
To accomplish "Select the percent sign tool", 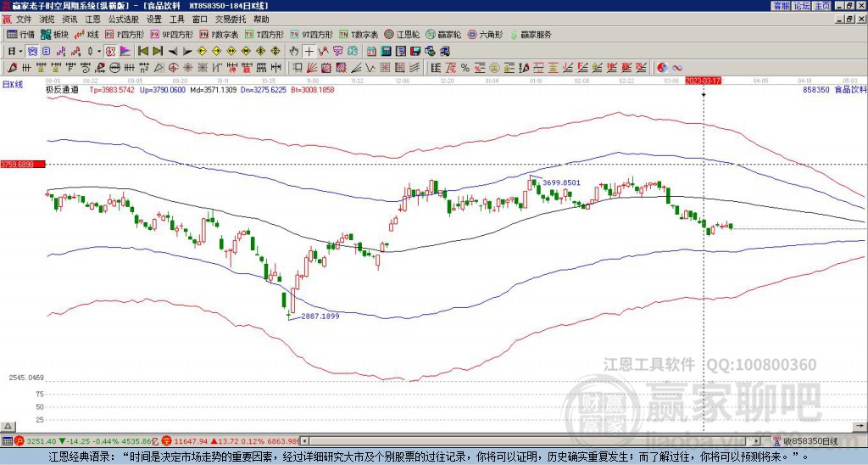I will pos(465,68).
